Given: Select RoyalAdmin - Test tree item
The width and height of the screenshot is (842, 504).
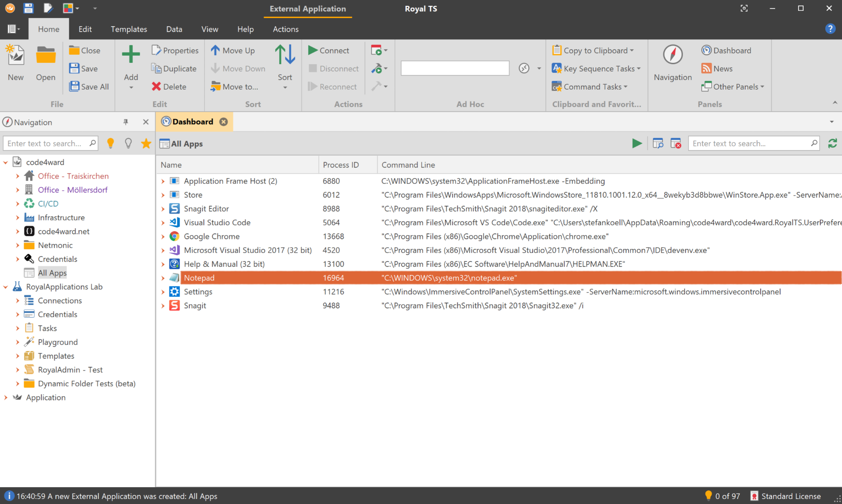Looking at the screenshot, I should 70,370.
